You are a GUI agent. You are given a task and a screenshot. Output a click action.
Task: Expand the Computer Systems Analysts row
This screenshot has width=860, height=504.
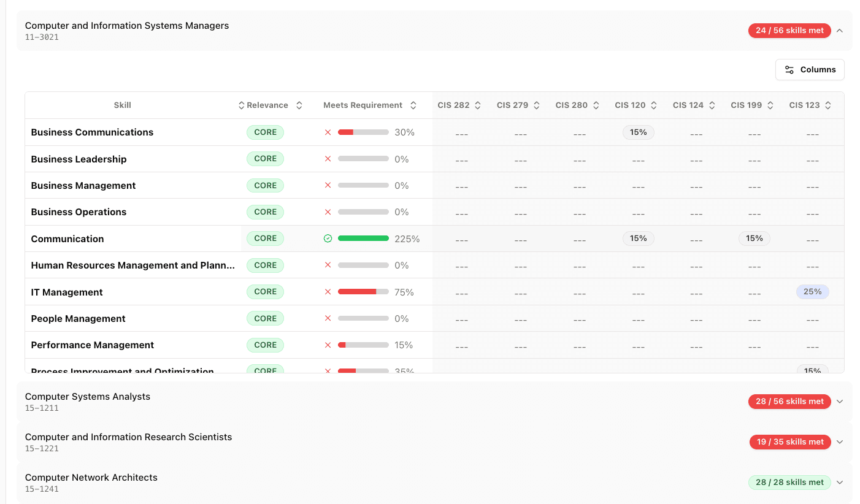pyautogui.click(x=839, y=401)
